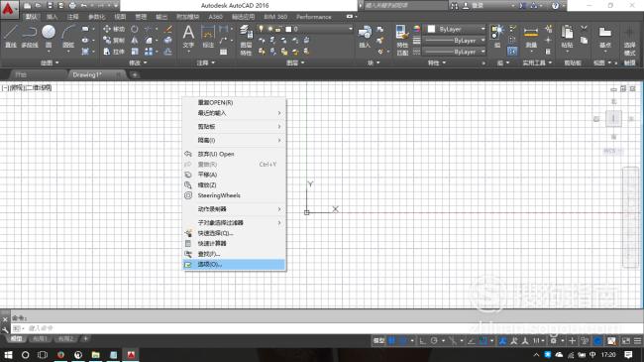The height and width of the screenshot is (362, 644).
Task: Click Quick Select (快速选择) entry
Action: (x=234, y=233)
